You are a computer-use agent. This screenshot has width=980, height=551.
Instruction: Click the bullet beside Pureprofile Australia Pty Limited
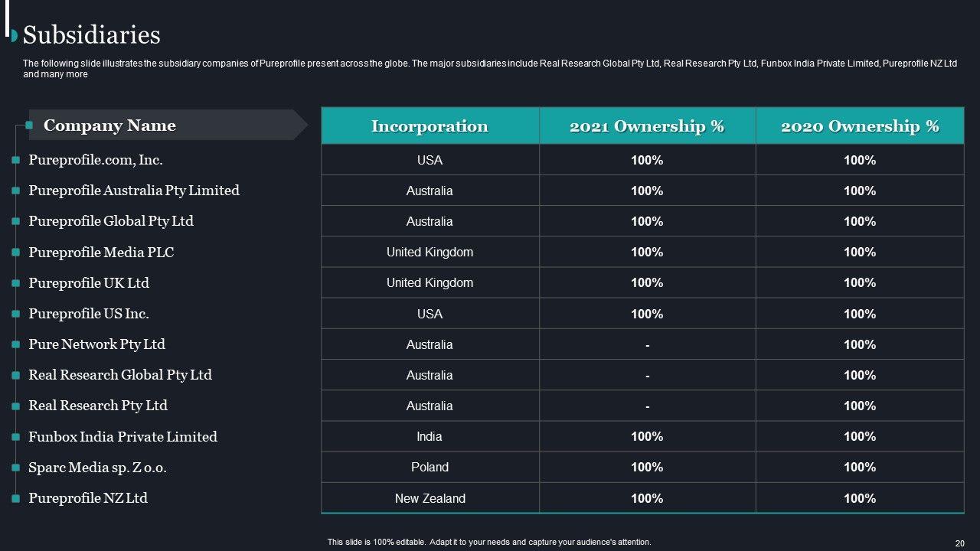15,191
